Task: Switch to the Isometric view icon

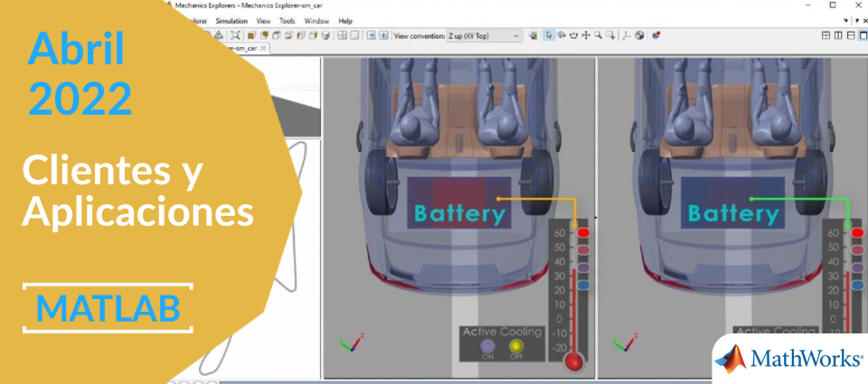Action: click(325, 35)
